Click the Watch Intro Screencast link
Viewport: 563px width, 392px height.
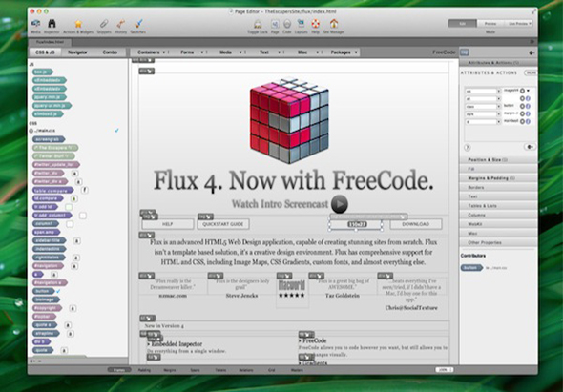[280, 204]
